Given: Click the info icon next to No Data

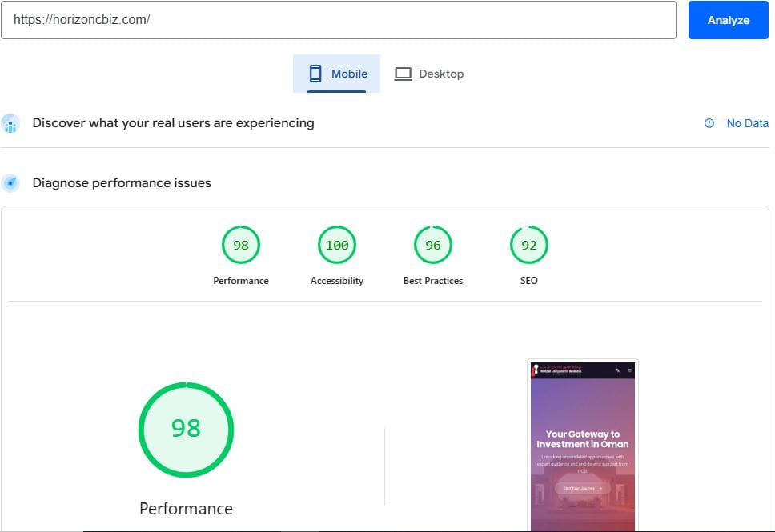Looking at the screenshot, I should click(709, 123).
